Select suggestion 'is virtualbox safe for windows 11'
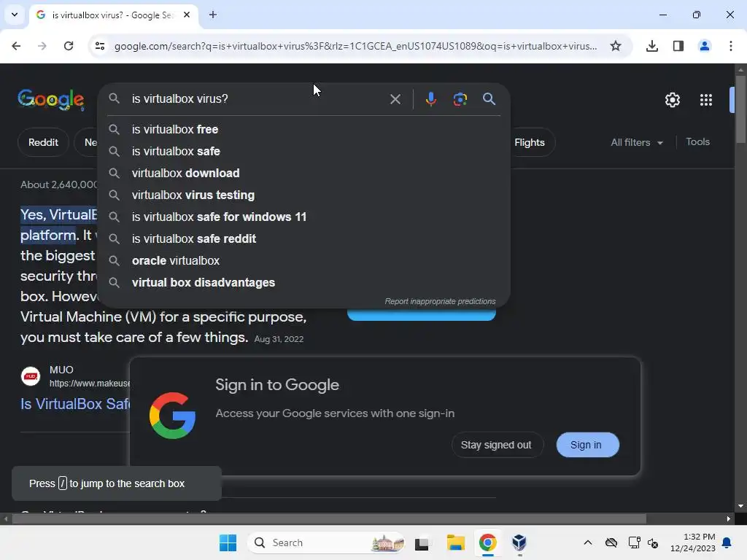747x560 pixels. [303, 217]
